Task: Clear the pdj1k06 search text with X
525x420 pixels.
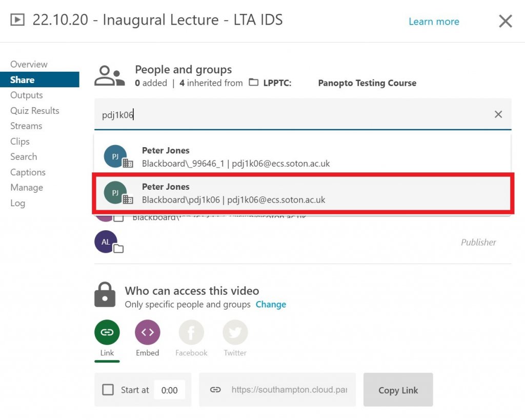Action: tap(498, 114)
